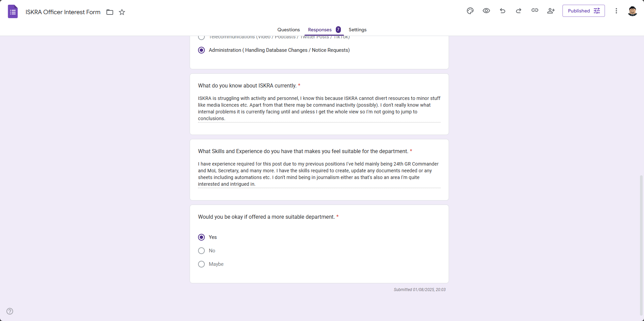Image resolution: width=644 pixels, height=321 pixels.
Task: Select the Maybe radio option
Action: (x=201, y=264)
